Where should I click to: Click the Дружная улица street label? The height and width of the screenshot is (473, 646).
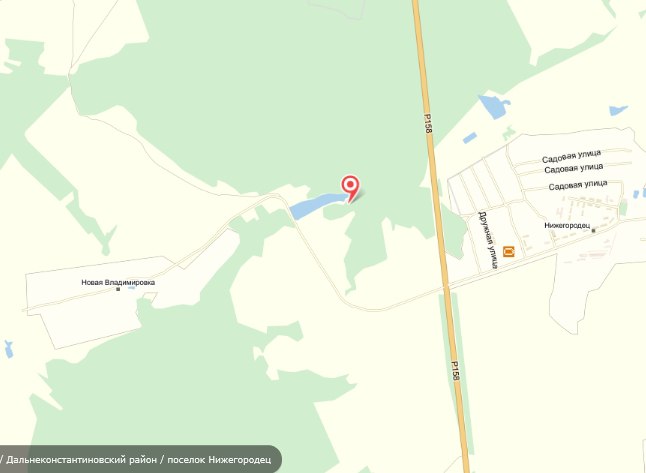pos(488,240)
